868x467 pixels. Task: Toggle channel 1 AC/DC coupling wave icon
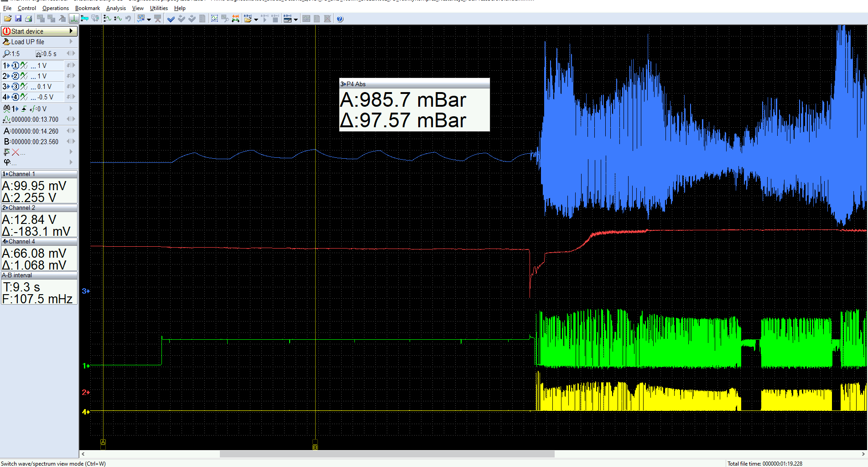pyautogui.click(x=24, y=66)
